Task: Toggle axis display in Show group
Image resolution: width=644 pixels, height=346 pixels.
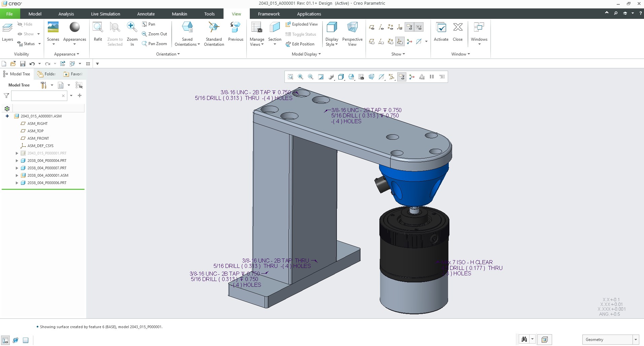Action: (x=381, y=27)
